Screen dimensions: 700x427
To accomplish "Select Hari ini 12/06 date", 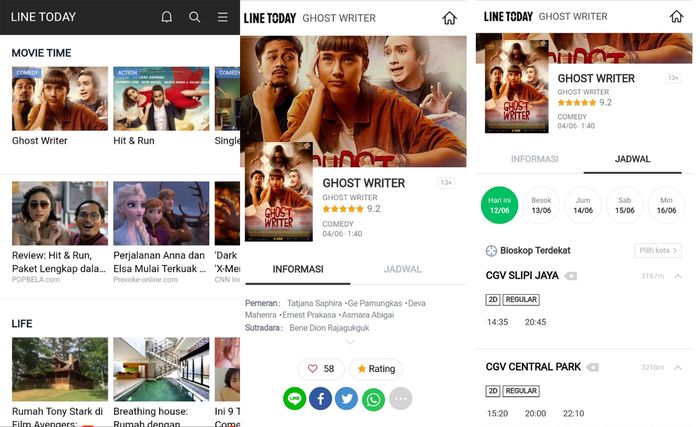I will click(x=500, y=205).
